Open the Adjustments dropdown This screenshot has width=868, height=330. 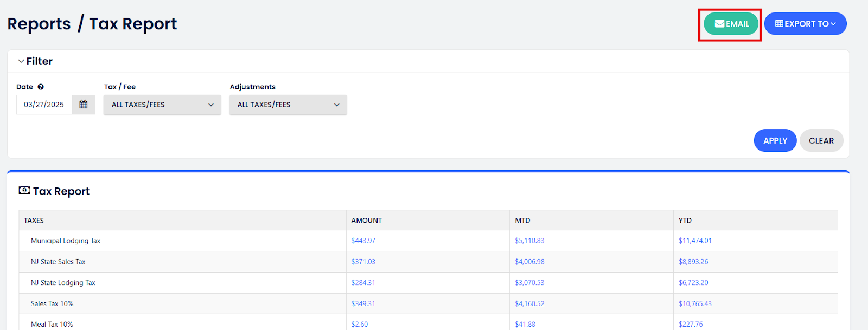pyautogui.click(x=288, y=105)
